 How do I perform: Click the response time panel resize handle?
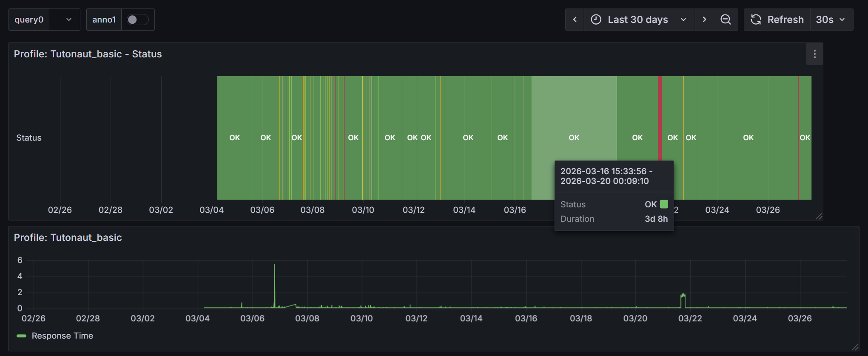[855, 347]
